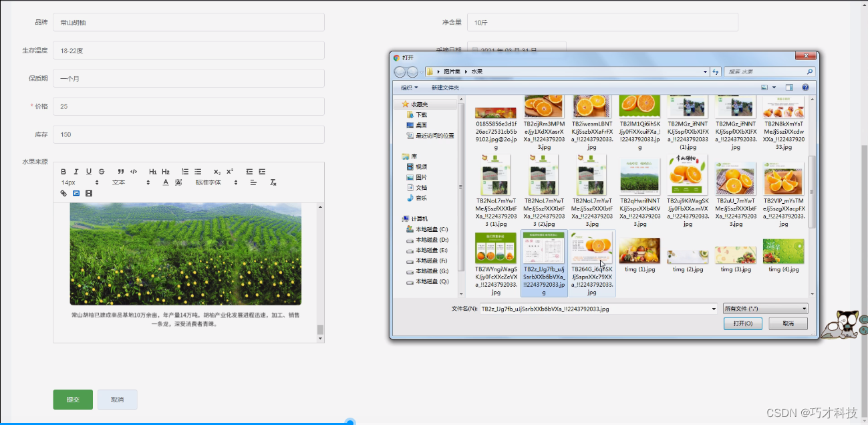868x425 pixels.
Task: Toggle bold formatting
Action: pyautogui.click(x=63, y=172)
